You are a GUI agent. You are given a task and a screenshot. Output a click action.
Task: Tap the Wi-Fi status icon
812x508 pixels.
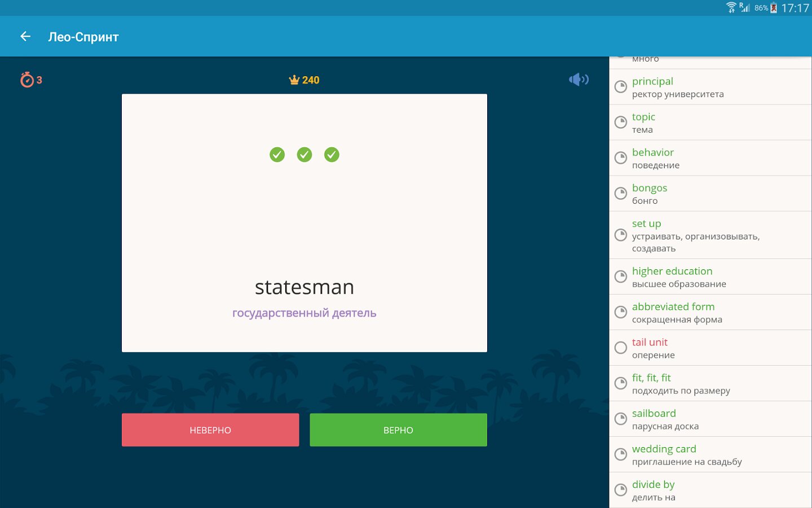click(x=731, y=7)
